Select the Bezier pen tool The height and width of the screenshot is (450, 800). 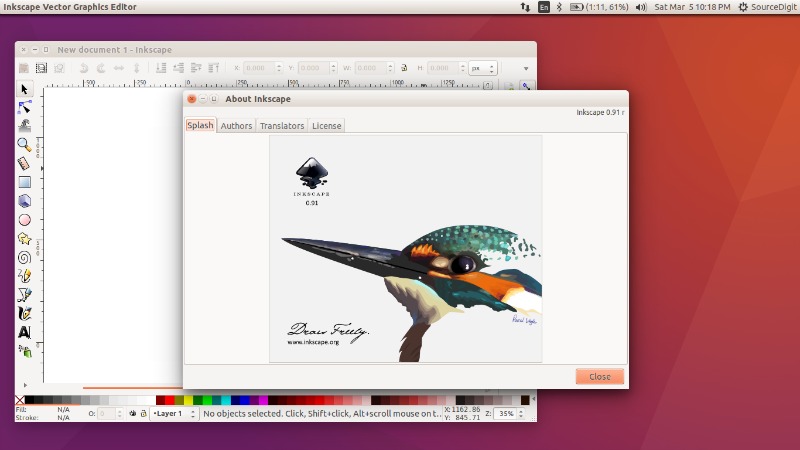point(24,294)
